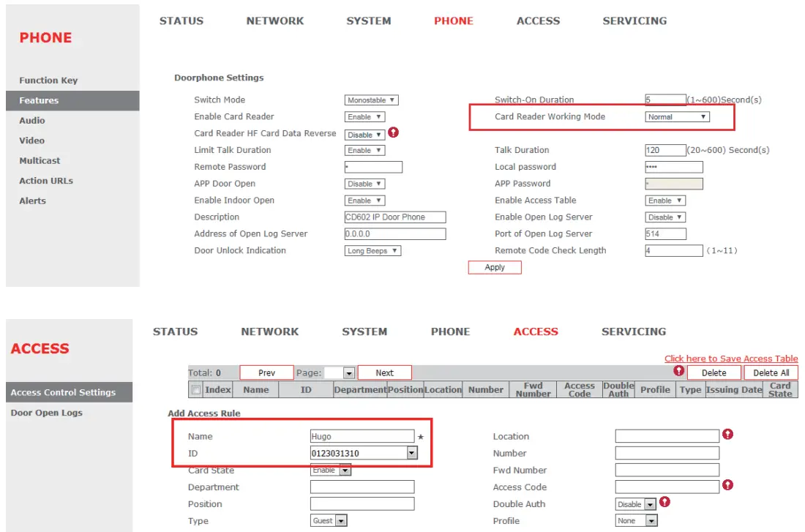Click the Switch-On Duration input field
The width and height of the screenshot is (805, 532).
click(665, 100)
